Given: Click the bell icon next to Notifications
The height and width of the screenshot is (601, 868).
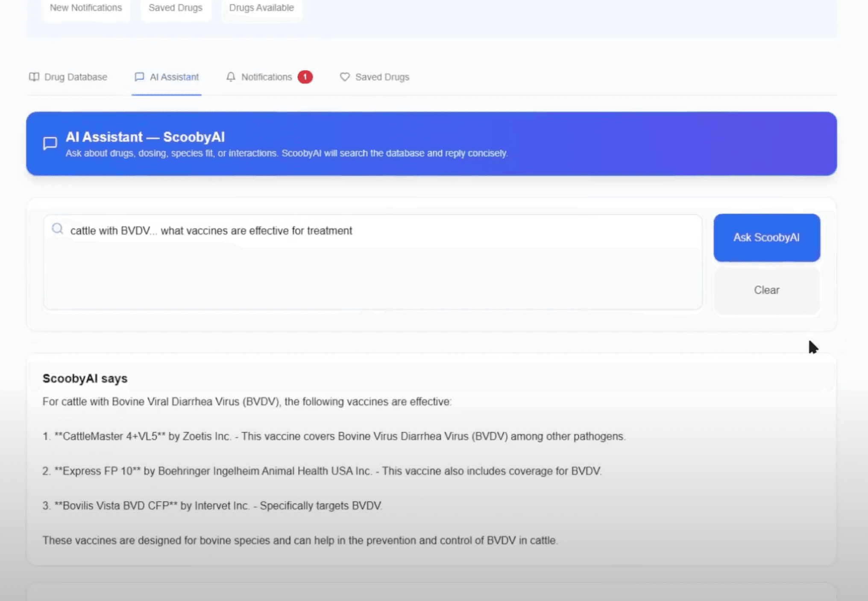Looking at the screenshot, I should click(x=231, y=77).
